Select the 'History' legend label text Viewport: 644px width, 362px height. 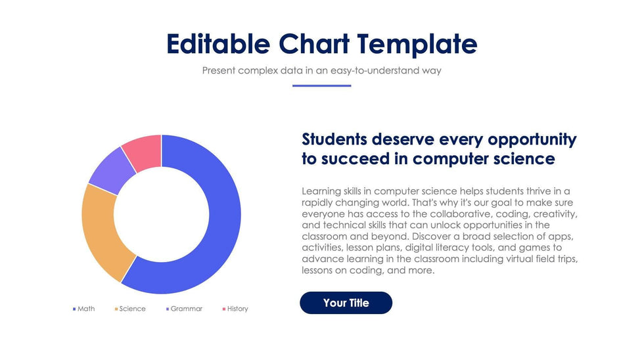[238, 309]
